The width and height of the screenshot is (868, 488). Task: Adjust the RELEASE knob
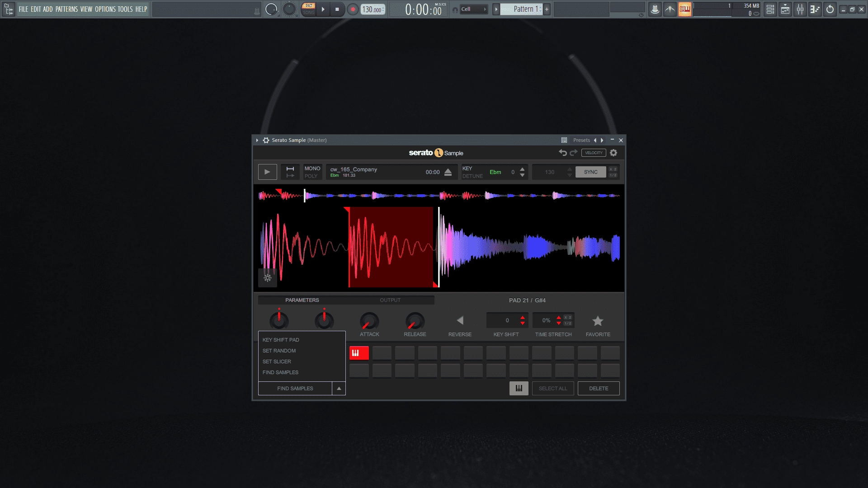(x=415, y=321)
